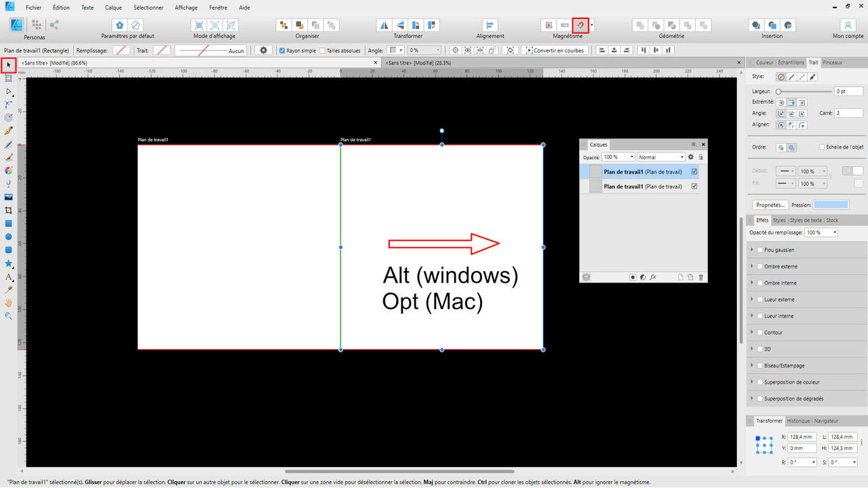Screen dimensions: 868x488
Task: Open the Magnétisme options dropdown arrow
Action: coord(592,25)
